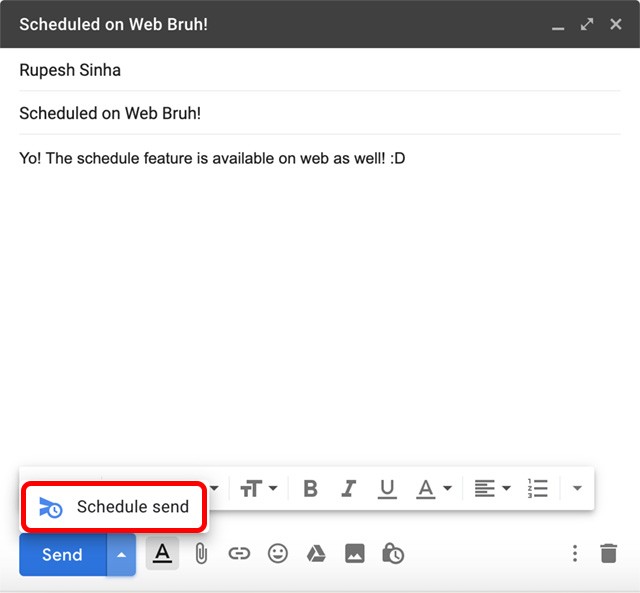Apply bold formatting with B icon
The width and height of the screenshot is (640, 593).
tap(310, 488)
